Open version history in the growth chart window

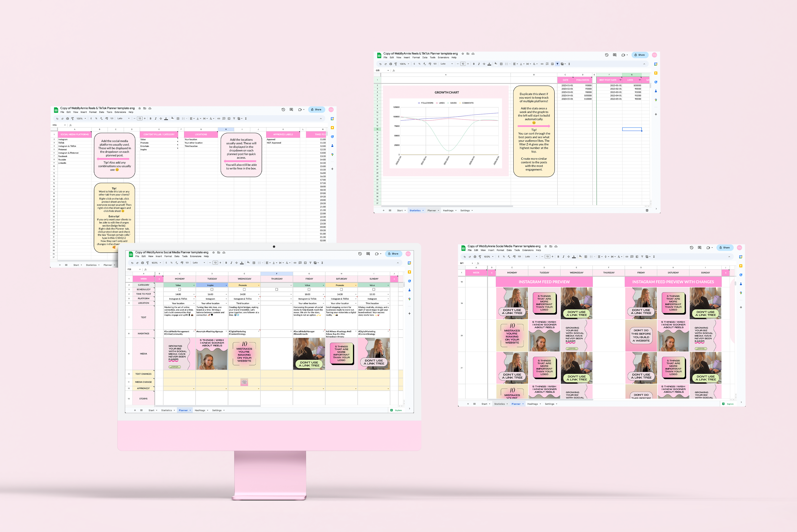[x=607, y=55]
